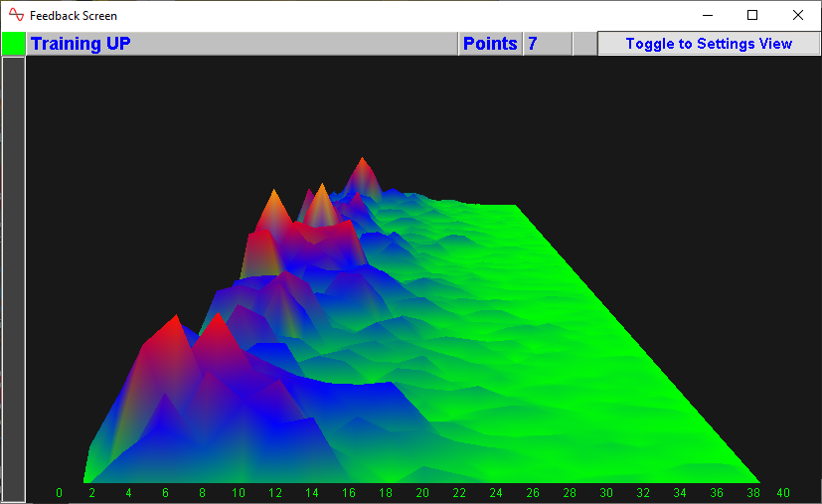Click the Toggle to Settings View button
The width and height of the screenshot is (822, 504).
[709, 44]
